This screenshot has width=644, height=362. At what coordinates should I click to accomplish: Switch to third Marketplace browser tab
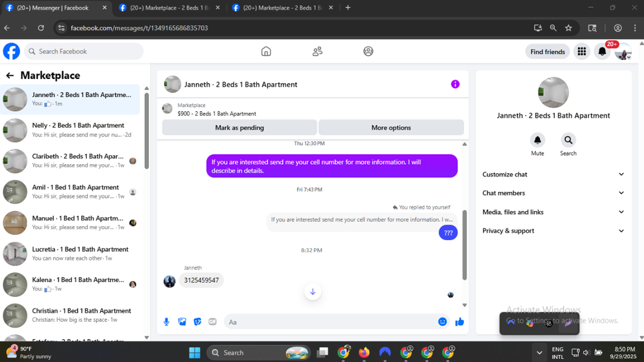pyautogui.click(x=282, y=8)
